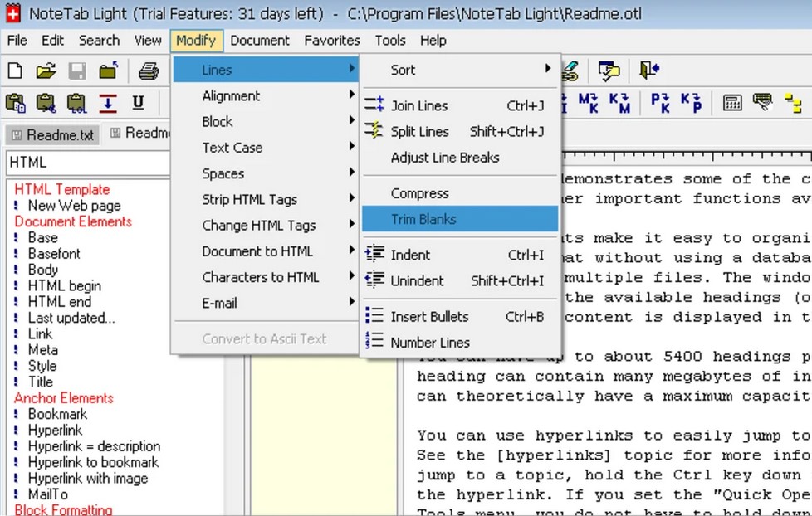Screen dimensions: 812x516
Task: Select the Last updated... clip
Action: coord(71,318)
